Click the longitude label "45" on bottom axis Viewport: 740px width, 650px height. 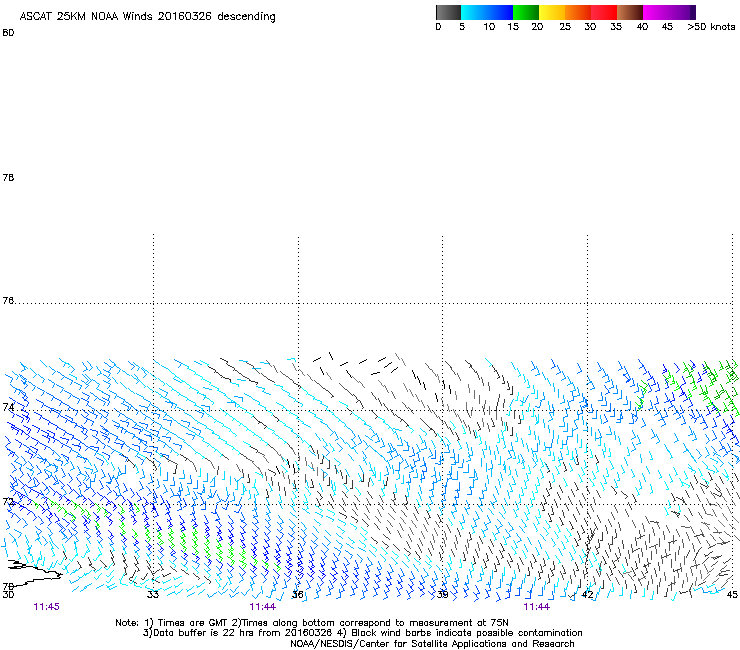point(732,595)
